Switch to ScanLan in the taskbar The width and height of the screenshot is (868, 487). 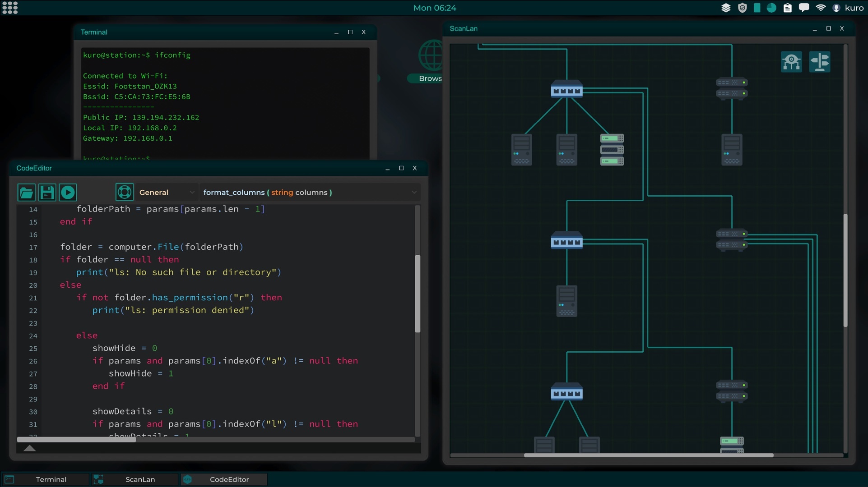tap(135, 479)
